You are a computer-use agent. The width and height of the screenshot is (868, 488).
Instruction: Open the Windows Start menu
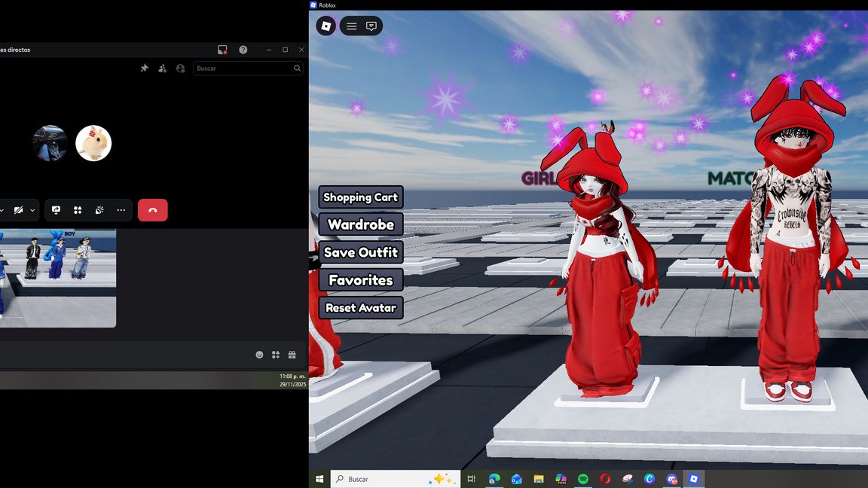click(319, 479)
